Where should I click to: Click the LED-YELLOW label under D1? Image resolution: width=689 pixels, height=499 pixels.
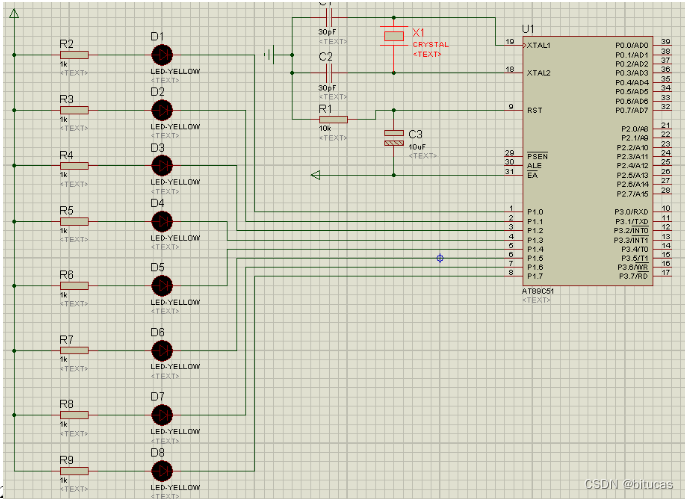(x=175, y=71)
